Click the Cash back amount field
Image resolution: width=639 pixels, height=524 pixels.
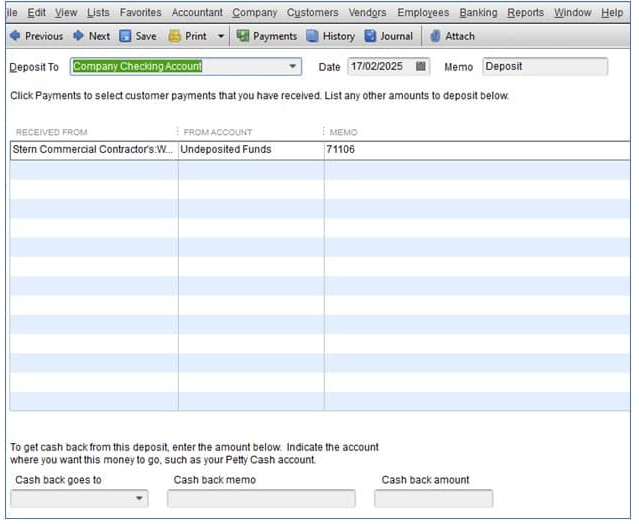(434, 499)
